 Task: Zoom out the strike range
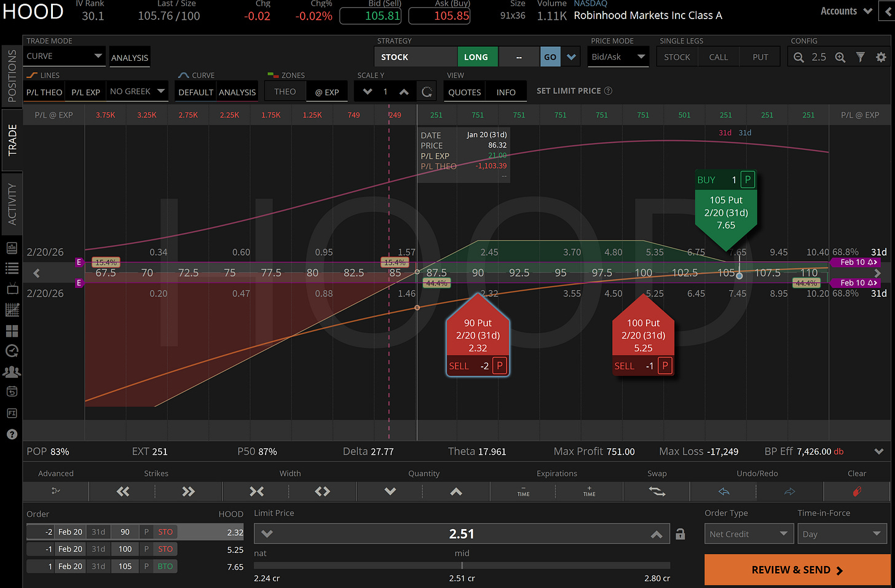coord(798,57)
